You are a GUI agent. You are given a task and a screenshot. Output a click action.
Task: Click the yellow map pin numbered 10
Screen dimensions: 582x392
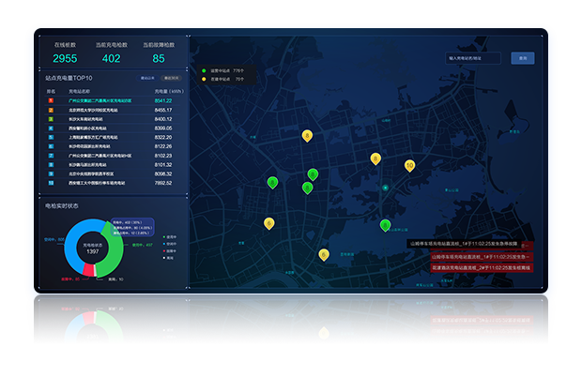click(409, 165)
